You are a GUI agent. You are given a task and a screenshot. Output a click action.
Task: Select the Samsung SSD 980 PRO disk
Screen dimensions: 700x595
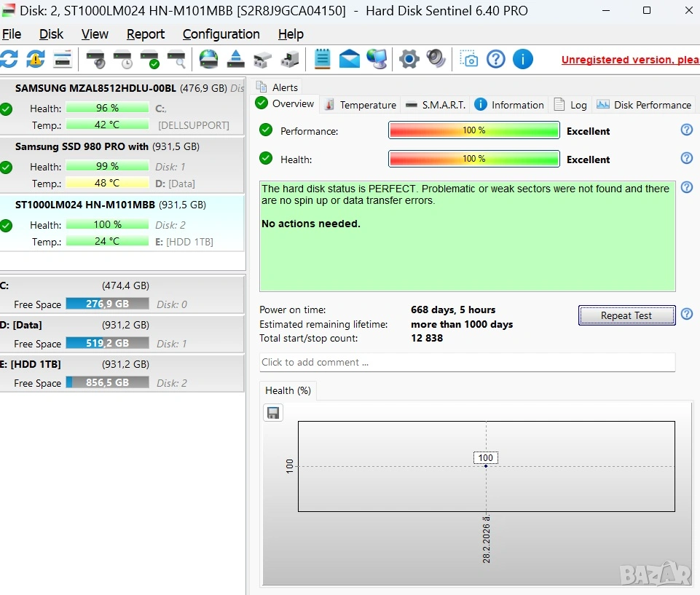82,146
